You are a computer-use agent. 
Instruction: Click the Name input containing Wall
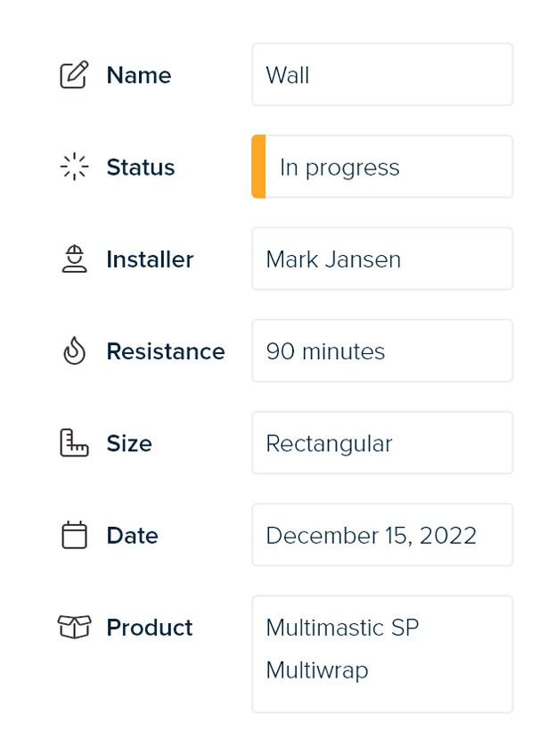(x=382, y=74)
